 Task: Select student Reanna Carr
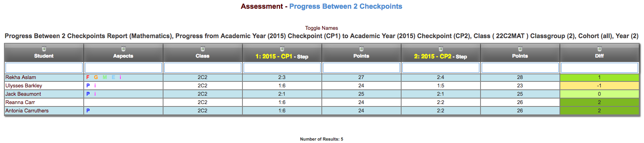(20, 102)
